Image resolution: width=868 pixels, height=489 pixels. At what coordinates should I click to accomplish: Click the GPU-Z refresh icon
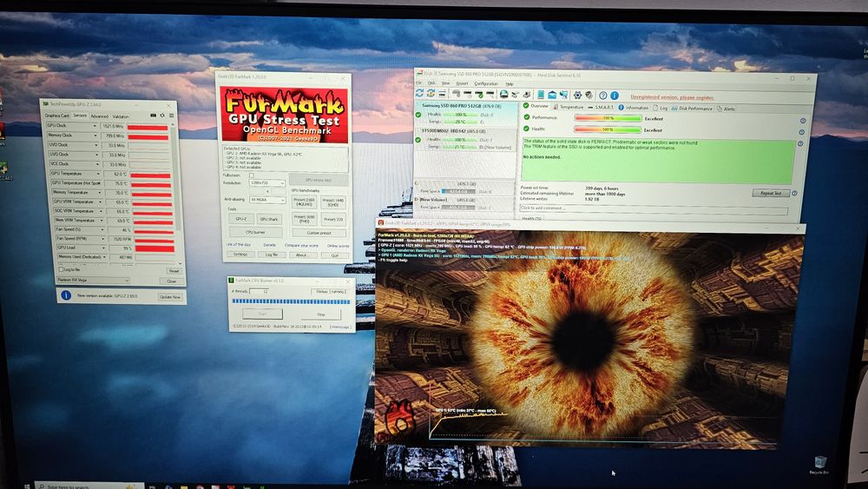(162, 116)
